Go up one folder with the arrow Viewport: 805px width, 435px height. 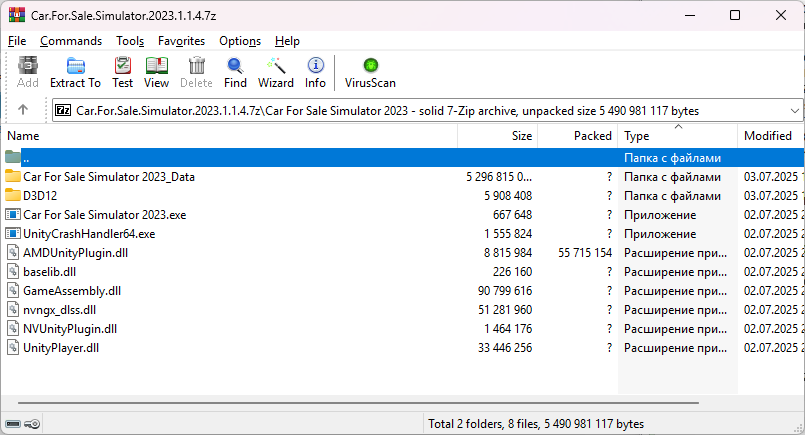click(23, 109)
